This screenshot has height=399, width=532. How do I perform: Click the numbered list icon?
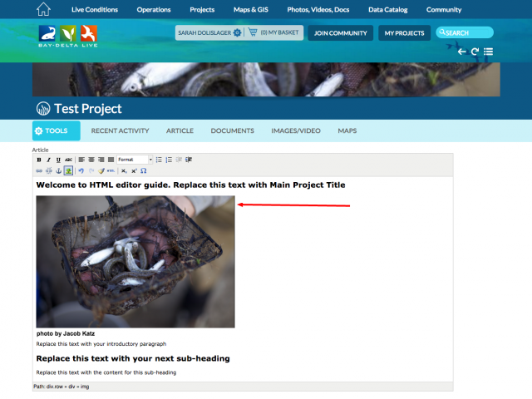coord(169,160)
